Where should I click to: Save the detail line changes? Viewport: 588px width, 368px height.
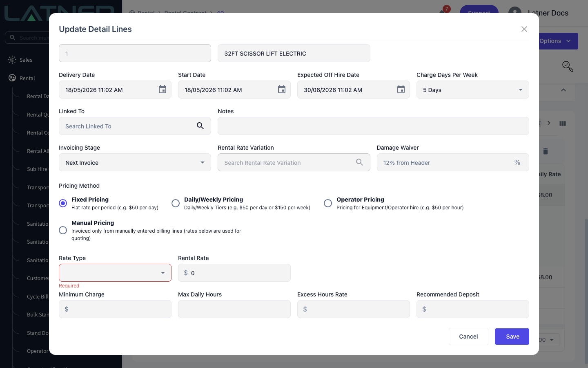pyautogui.click(x=512, y=337)
